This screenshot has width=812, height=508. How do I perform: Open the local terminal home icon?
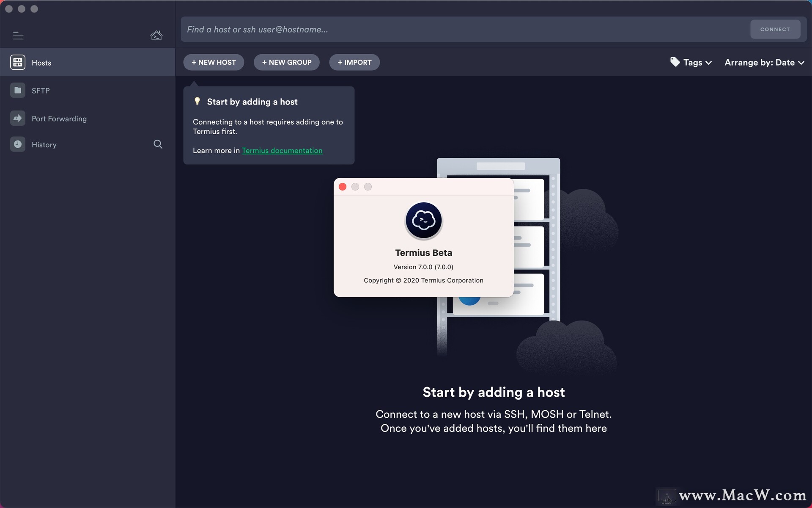click(156, 36)
